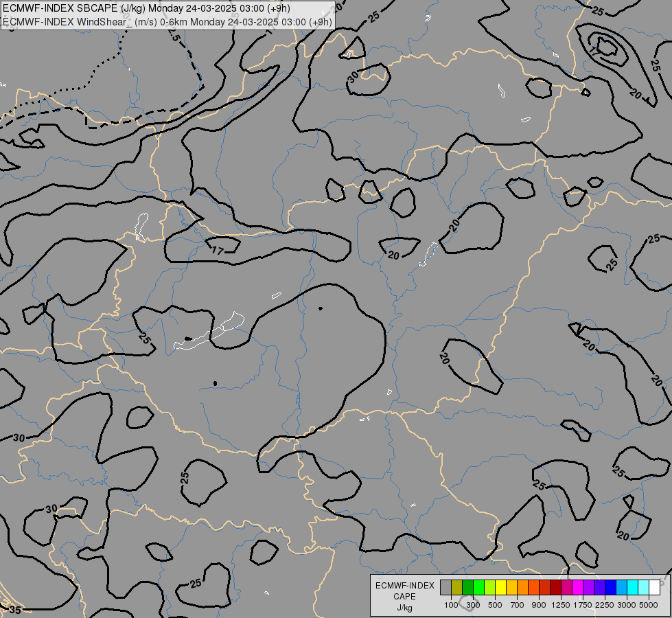Click the CAPE label in the legend
672x618 pixels.
(404, 597)
